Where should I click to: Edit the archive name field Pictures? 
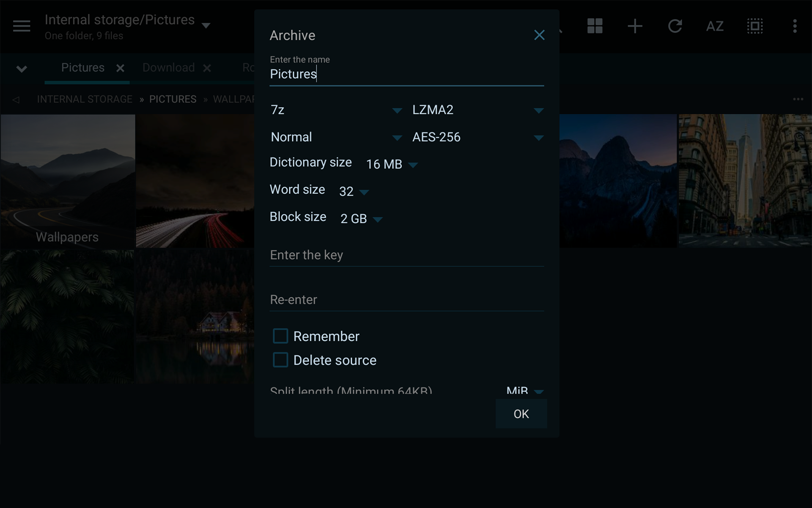(x=407, y=75)
